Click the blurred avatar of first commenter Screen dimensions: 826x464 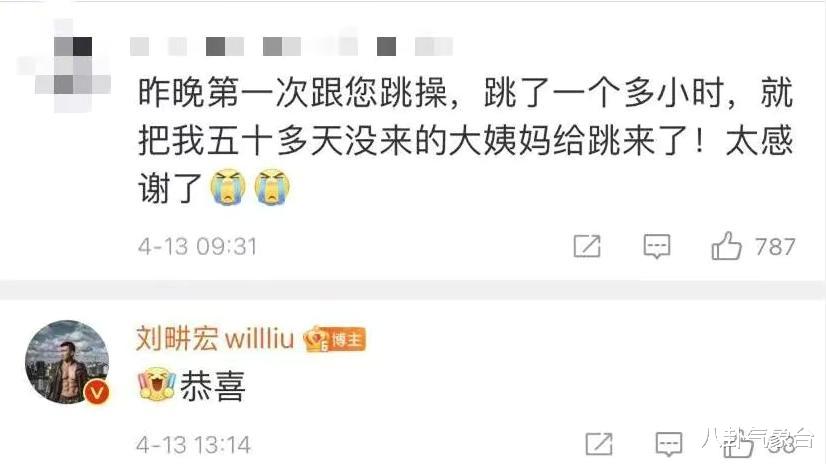pos(64,66)
